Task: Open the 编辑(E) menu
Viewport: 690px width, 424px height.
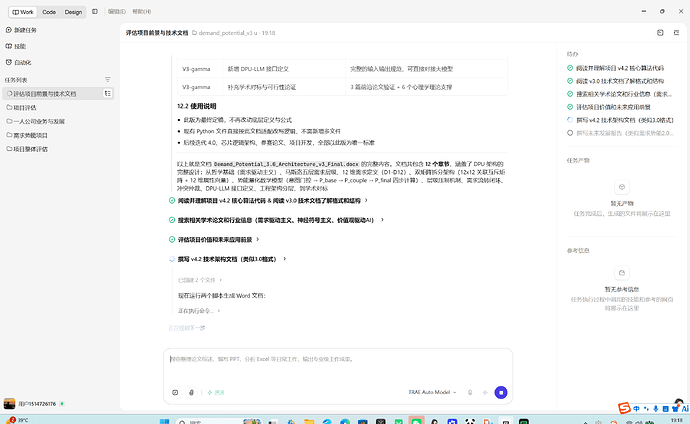Action: [117, 11]
